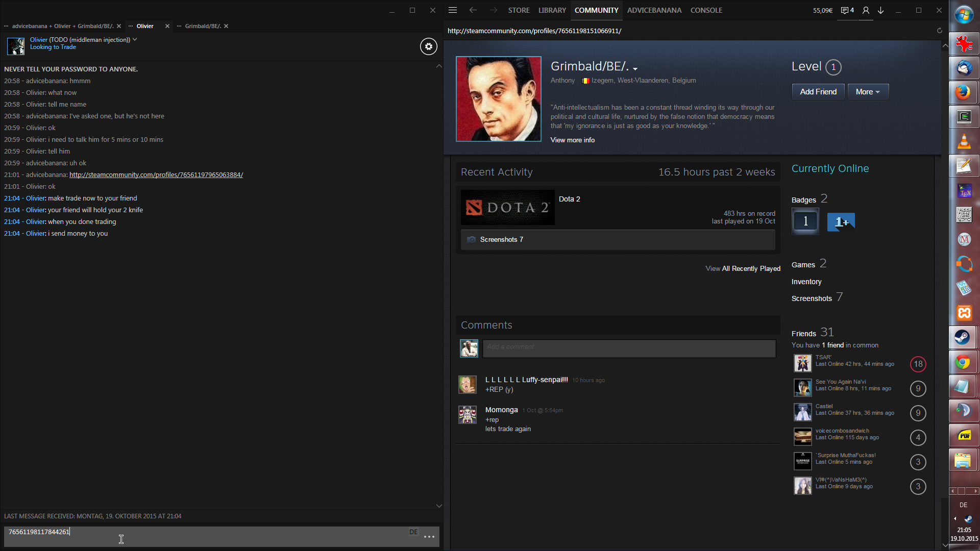Close the advicebanana group chat tab

click(119, 26)
